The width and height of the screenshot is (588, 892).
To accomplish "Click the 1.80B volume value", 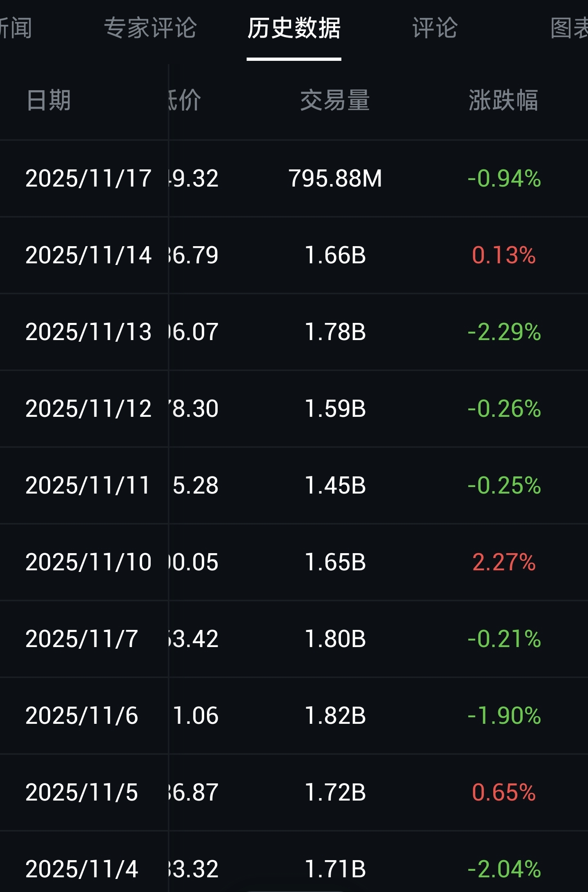I will (x=335, y=639).
